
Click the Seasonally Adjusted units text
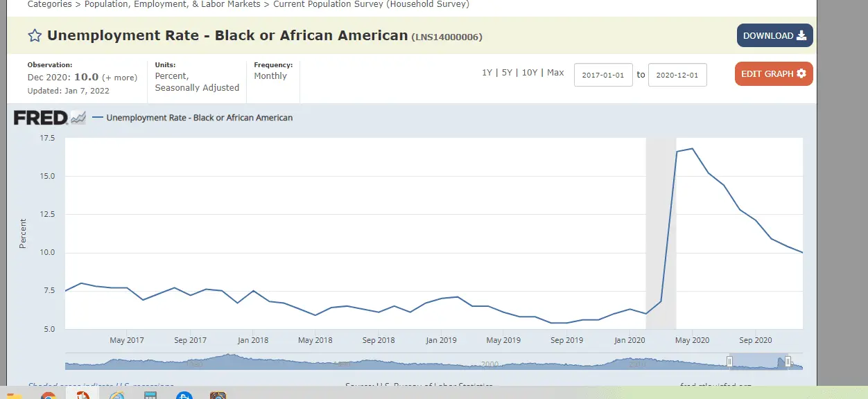pyautogui.click(x=197, y=88)
